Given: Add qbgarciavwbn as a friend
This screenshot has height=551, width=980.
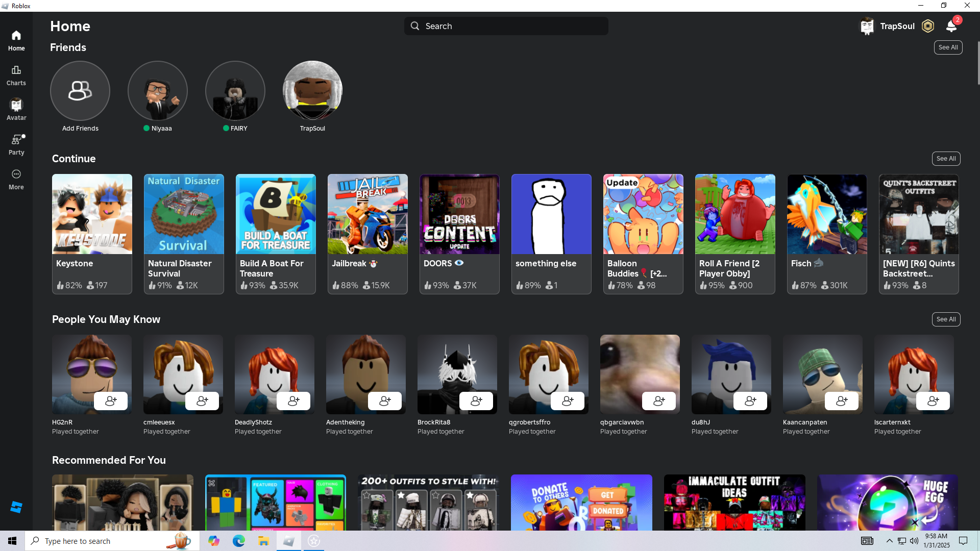Looking at the screenshot, I should pyautogui.click(x=659, y=401).
